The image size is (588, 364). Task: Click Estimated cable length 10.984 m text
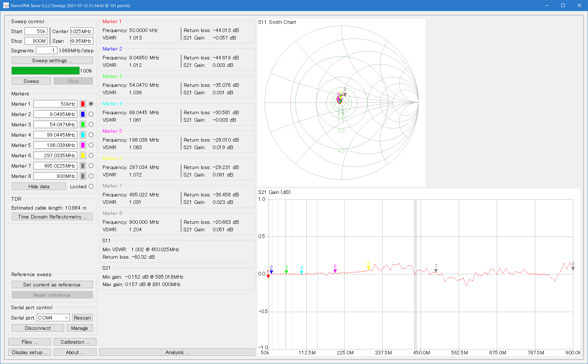pos(49,208)
